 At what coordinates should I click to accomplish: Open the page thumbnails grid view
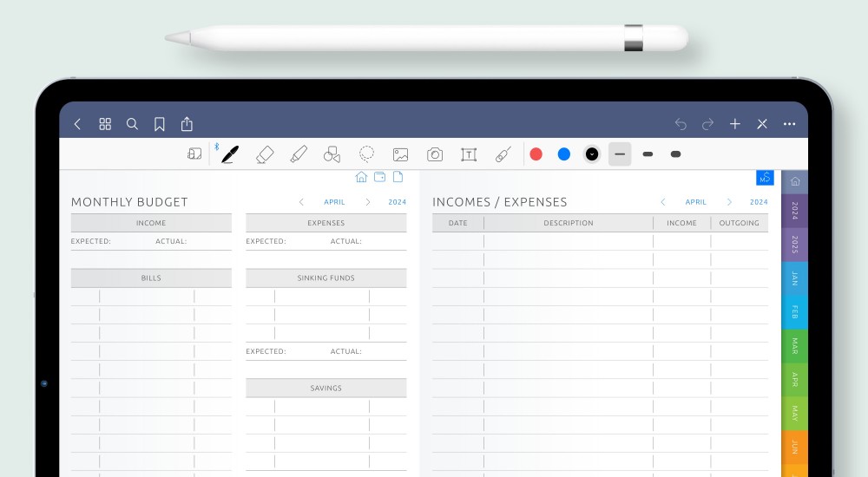click(105, 124)
